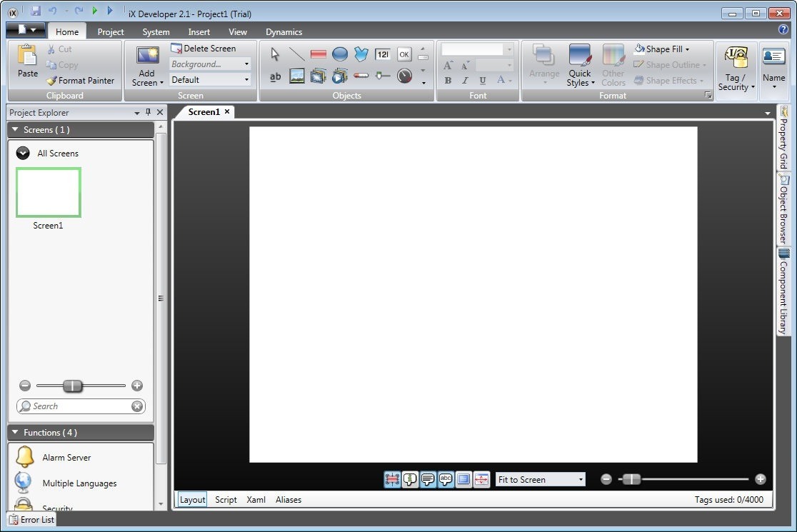Select the blue Ellipse object
The height and width of the screenshot is (532, 797).
339,54
